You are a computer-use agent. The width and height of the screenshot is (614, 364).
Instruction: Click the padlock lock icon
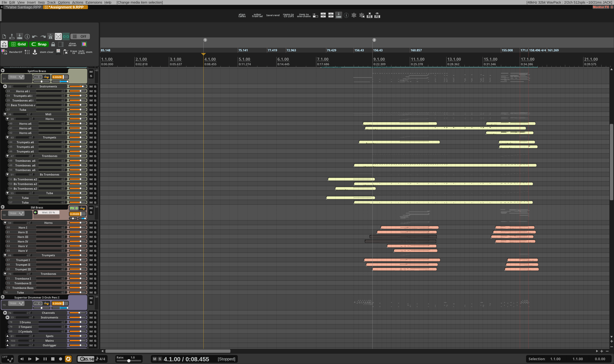(x=53, y=44)
